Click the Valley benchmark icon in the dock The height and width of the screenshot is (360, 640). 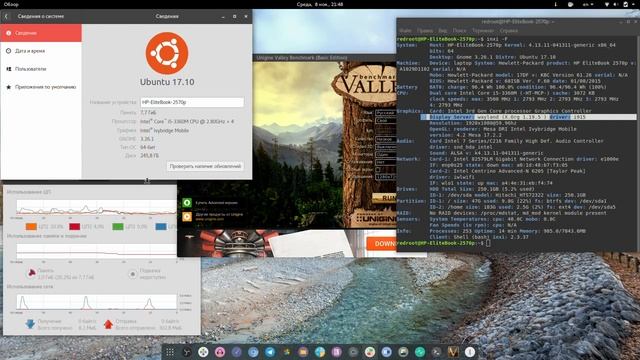453,352
